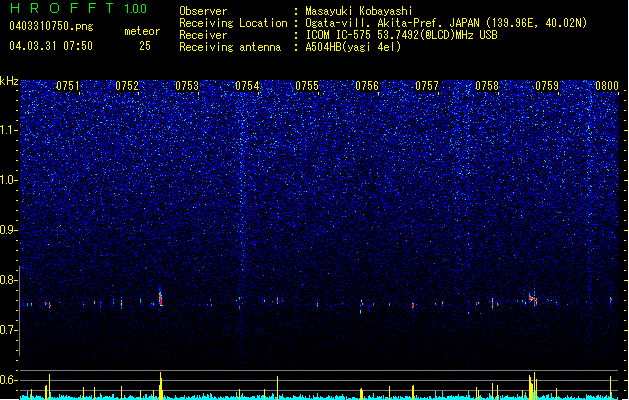Click the 0757 time marker
629x400 pixels.
click(x=427, y=86)
